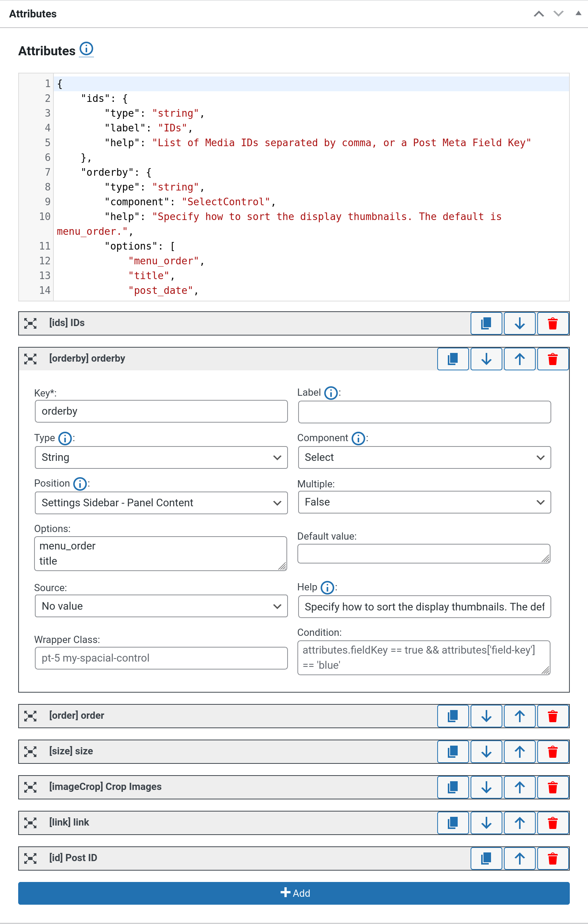588x924 pixels.
Task: Expand the [order] order attribute row
Action: pos(30,716)
